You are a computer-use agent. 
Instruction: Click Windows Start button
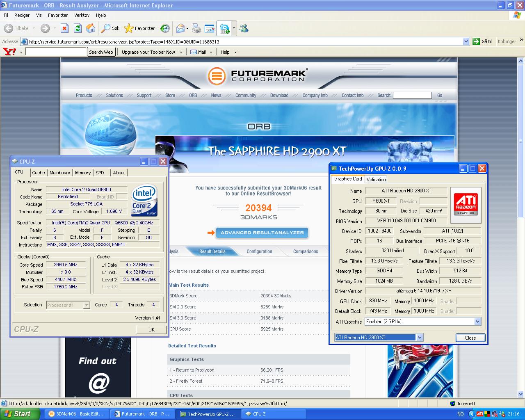[x=20, y=414]
